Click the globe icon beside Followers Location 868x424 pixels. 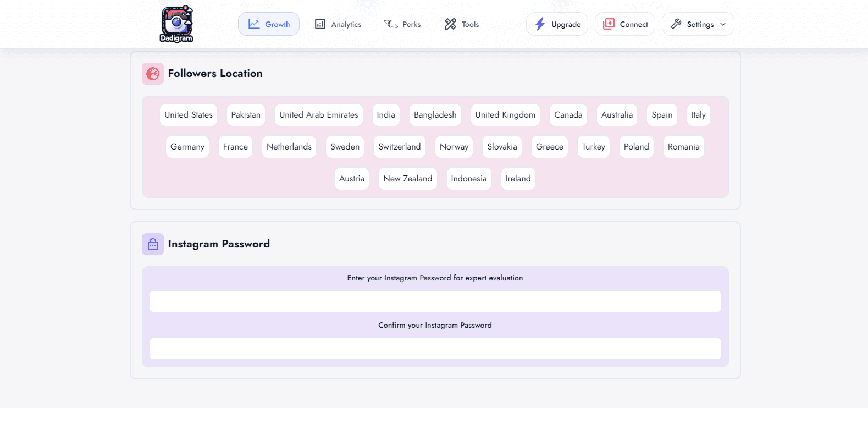153,74
